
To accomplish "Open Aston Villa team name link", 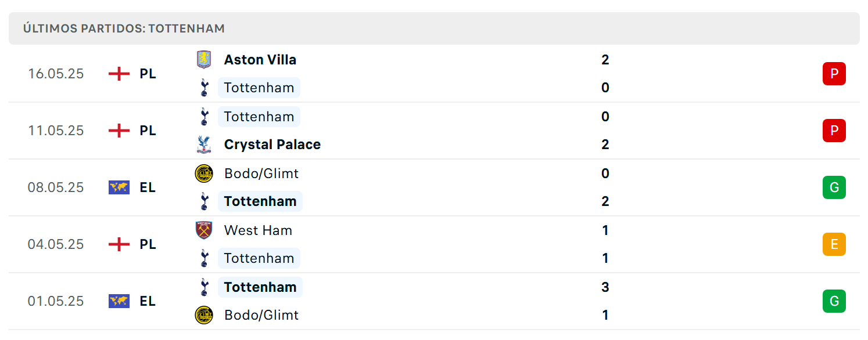I will click(x=260, y=60).
